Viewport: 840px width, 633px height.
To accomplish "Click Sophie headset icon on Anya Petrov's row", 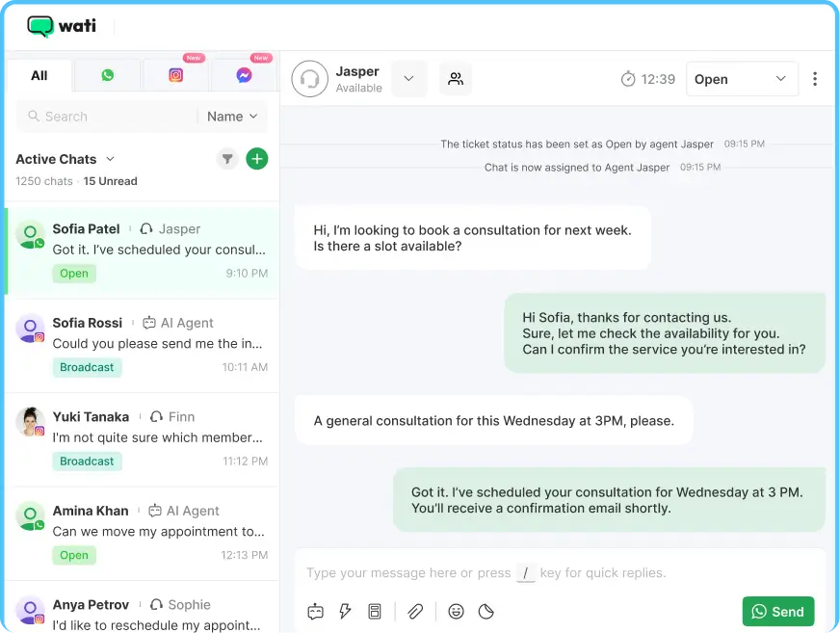I will [156, 605].
